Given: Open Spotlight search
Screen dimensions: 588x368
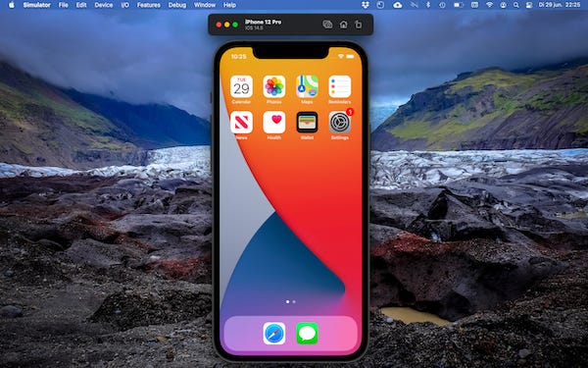Looking at the screenshot, I should [516, 5].
